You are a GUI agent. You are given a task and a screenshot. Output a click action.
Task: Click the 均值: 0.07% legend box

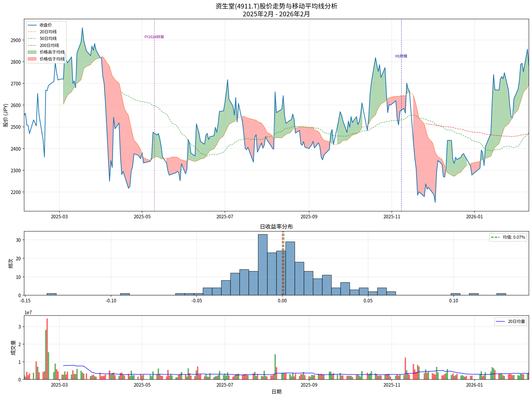pyautogui.click(x=508, y=237)
